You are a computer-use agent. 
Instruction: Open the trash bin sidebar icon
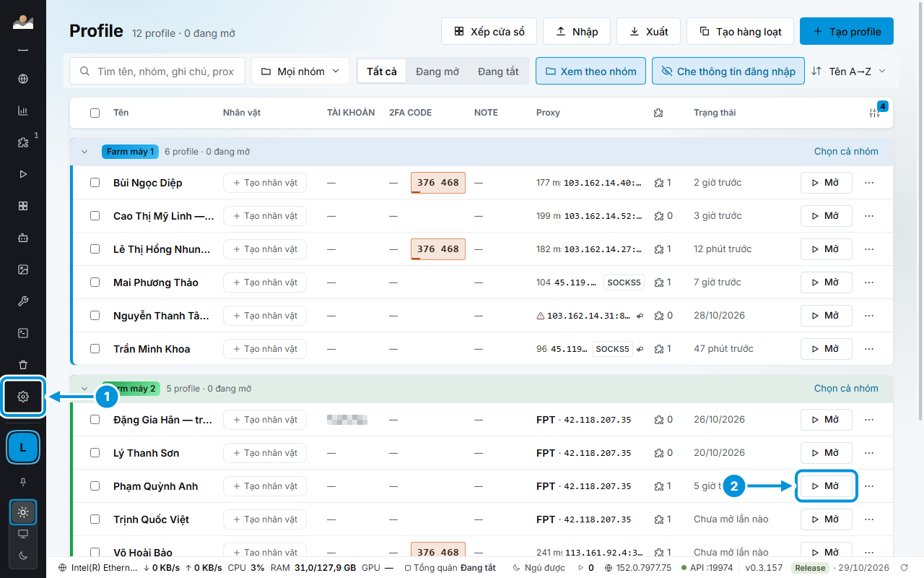click(x=23, y=365)
